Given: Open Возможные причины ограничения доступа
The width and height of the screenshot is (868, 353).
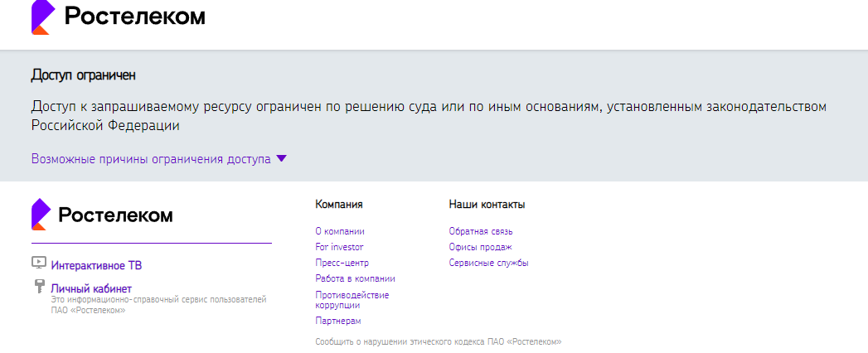Looking at the screenshot, I should tap(151, 159).
